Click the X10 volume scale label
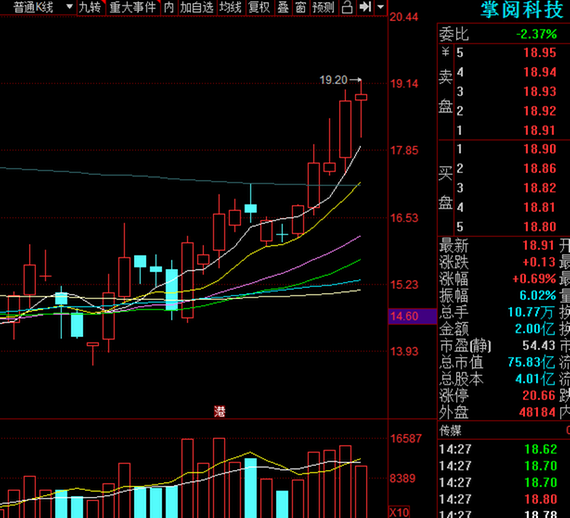This screenshot has height=518, width=570. click(399, 512)
